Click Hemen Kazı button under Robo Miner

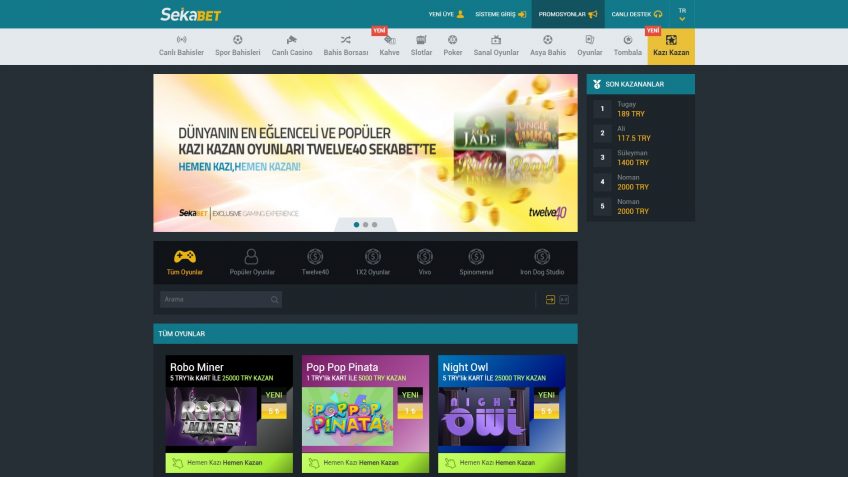tap(229, 463)
